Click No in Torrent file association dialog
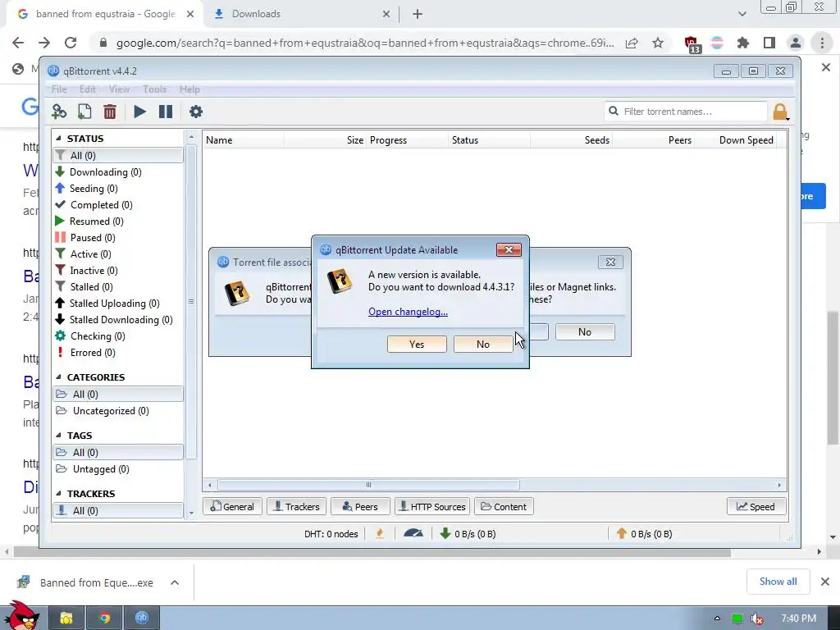This screenshot has height=630, width=840. (x=584, y=331)
